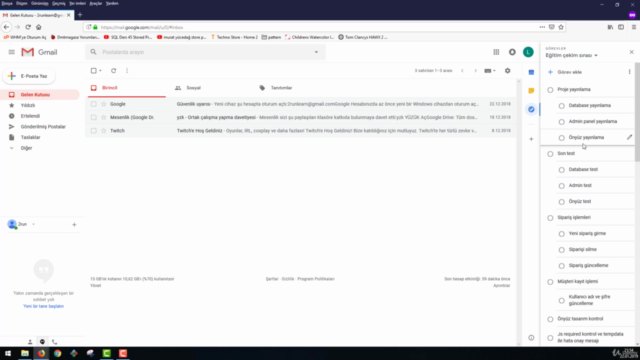Mark Database yayınlama task complete
640x360 pixels.
pyautogui.click(x=562, y=106)
